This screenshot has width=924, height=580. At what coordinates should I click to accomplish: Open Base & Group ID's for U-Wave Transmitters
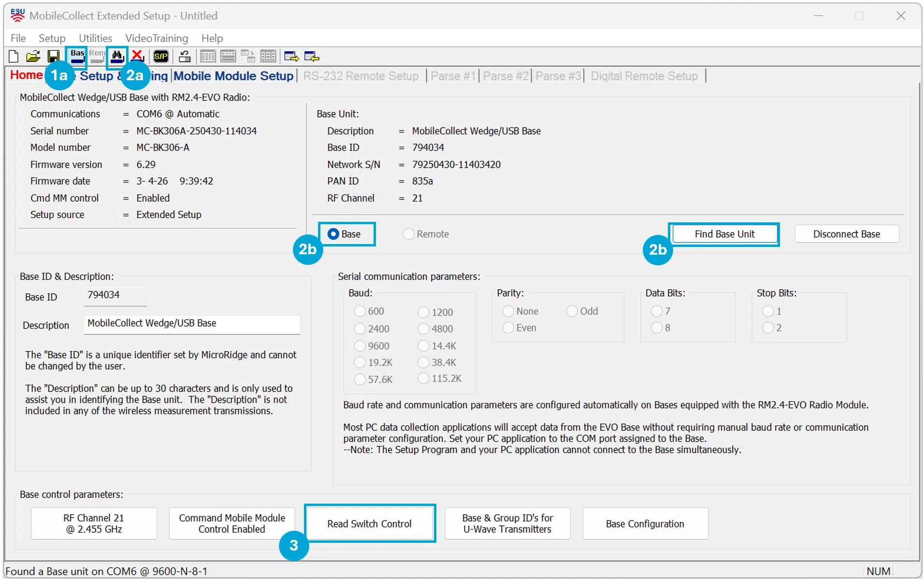507,523
